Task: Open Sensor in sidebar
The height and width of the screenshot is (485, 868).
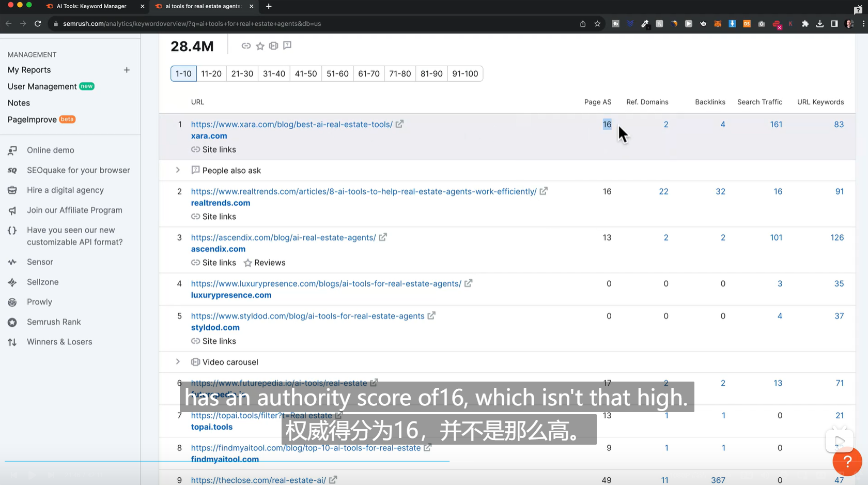Action: point(40,262)
